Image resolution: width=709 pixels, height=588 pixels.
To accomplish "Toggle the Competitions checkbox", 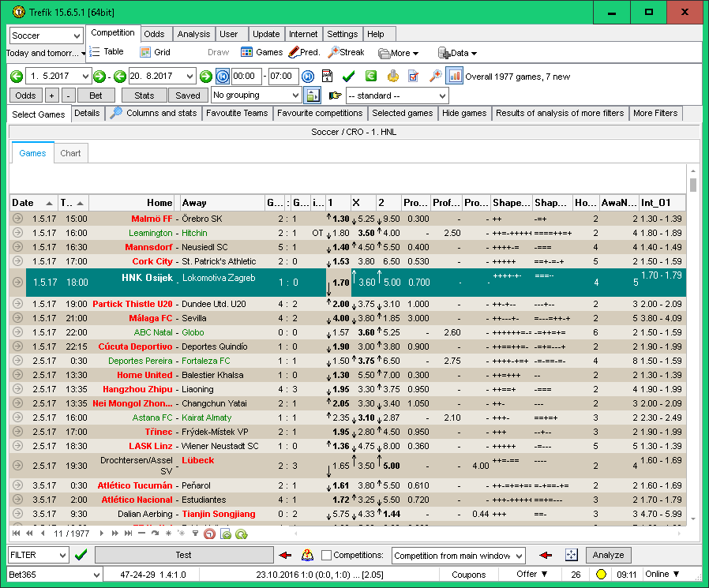I will coord(327,556).
